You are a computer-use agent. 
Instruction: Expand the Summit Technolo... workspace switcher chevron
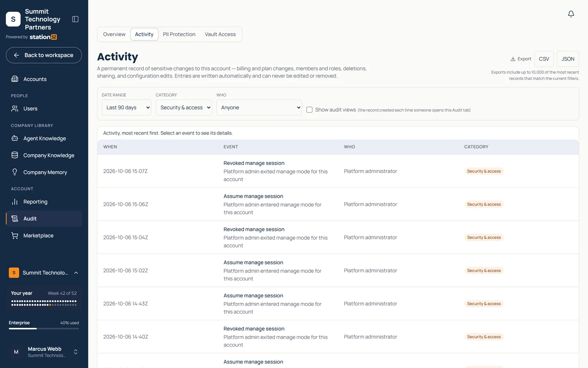(x=76, y=273)
